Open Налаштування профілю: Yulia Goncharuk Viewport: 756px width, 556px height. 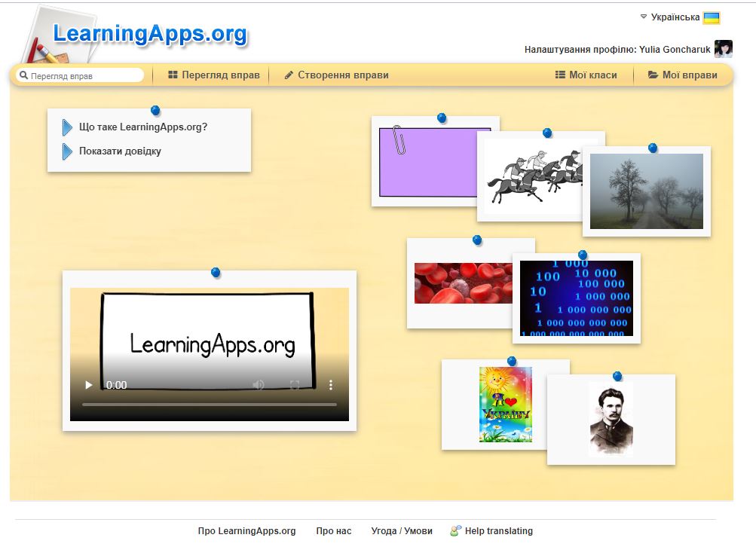click(617, 50)
